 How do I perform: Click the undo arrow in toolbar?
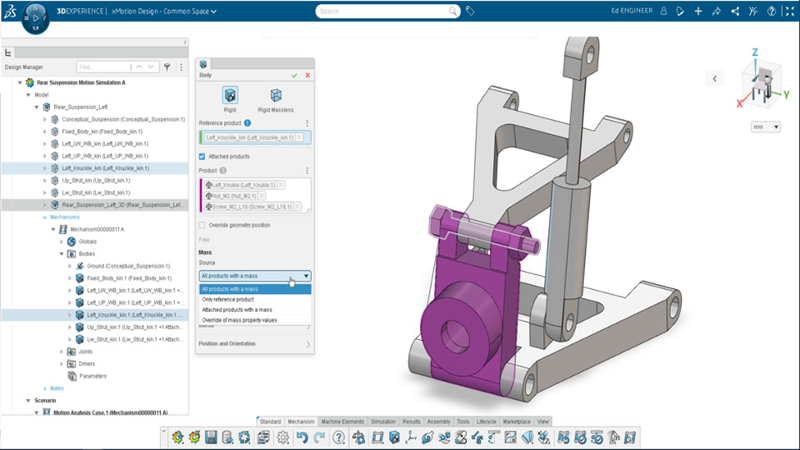(303, 438)
